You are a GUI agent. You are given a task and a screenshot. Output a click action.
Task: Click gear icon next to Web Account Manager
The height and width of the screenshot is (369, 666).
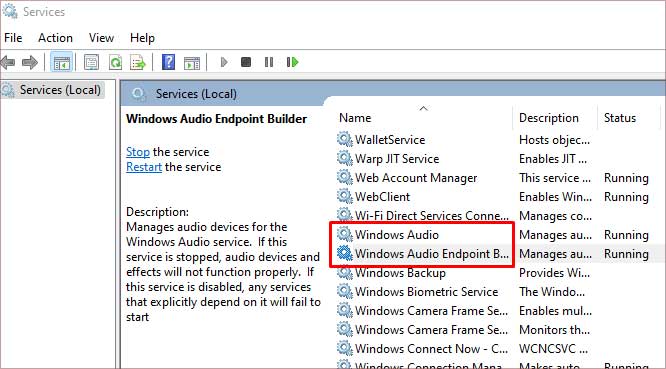(x=344, y=177)
